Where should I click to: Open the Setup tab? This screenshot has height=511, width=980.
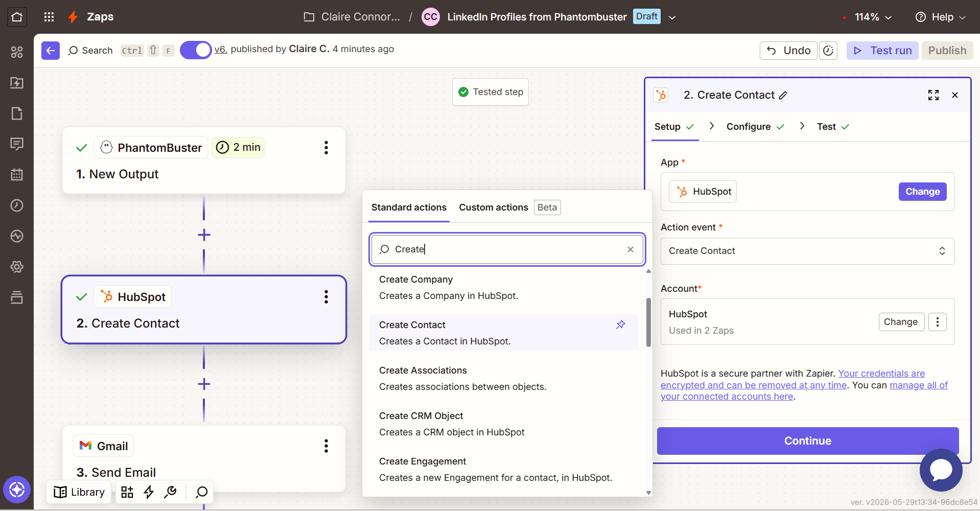[674, 127]
